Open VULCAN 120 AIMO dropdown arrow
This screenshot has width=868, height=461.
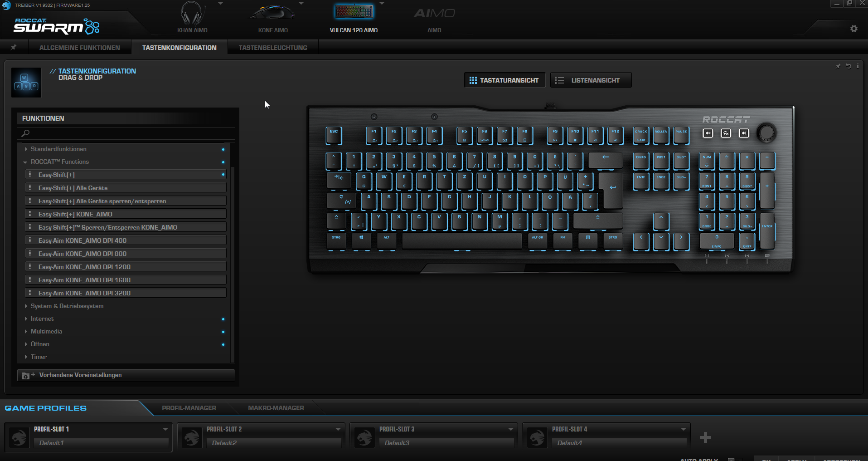click(x=382, y=4)
